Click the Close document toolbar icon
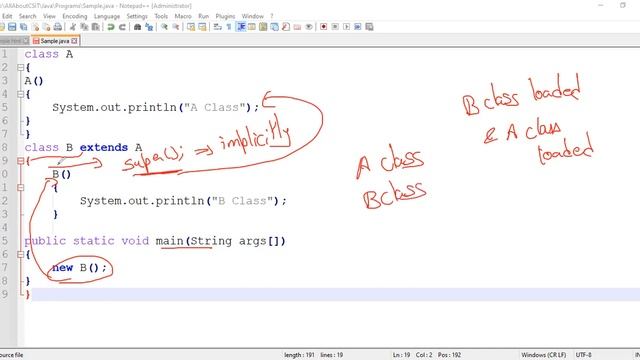Viewport: 640px width, 360px height. 36,27
